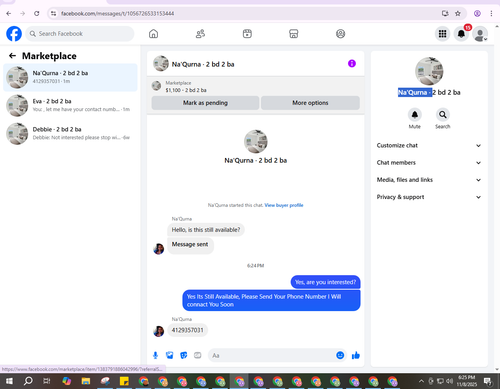Open the notifications bell with red badge

461,34
